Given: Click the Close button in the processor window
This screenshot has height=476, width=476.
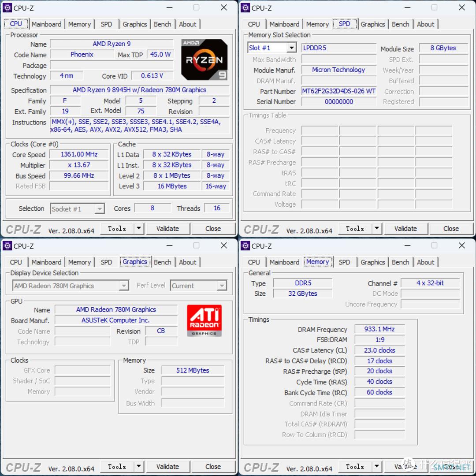Looking at the screenshot, I should click(x=213, y=228).
